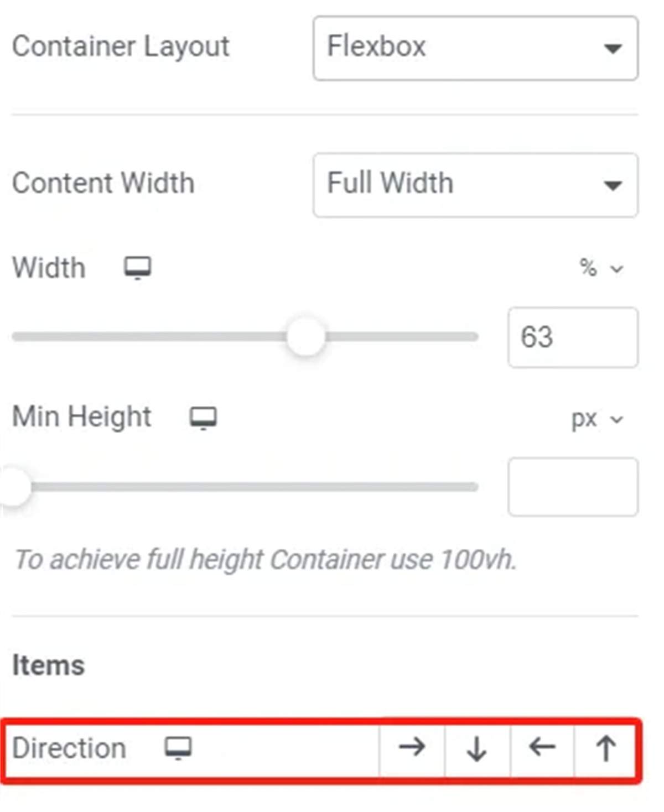
Task: Focus the empty Min Height value field
Action: coord(573,487)
